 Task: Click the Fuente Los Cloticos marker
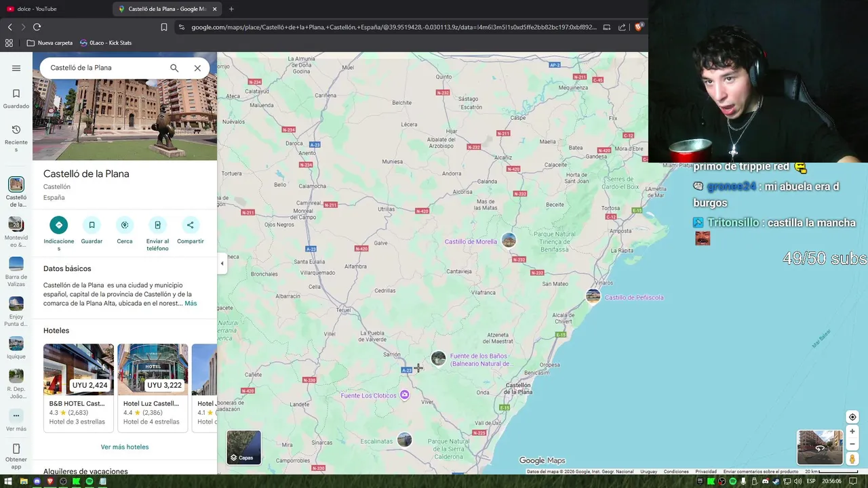click(x=405, y=395)
